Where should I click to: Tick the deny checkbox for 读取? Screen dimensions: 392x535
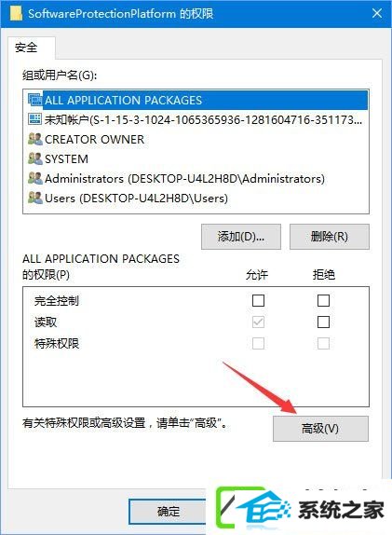(x=323, y=322)
